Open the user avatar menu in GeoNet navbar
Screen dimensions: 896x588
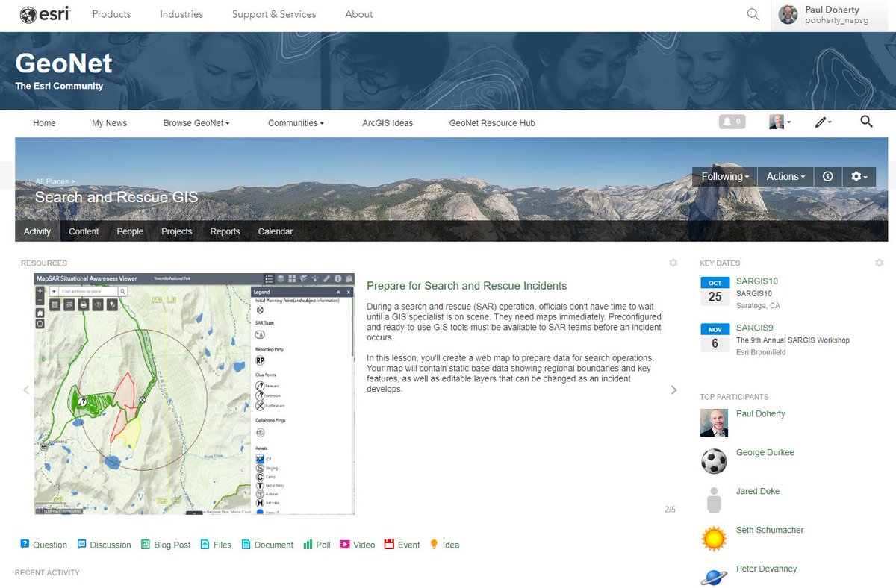[x=780, y=122]
